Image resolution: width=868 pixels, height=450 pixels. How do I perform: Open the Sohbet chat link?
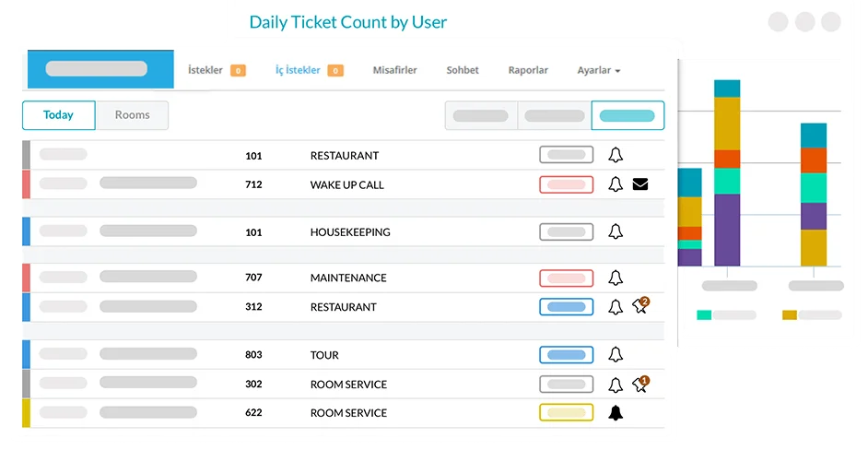463,70
